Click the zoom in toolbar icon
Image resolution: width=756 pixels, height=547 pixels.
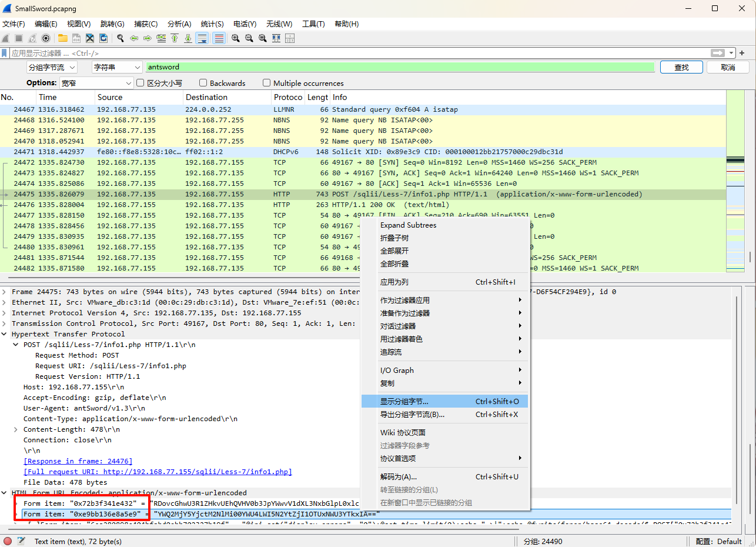(x=235, y=38)
